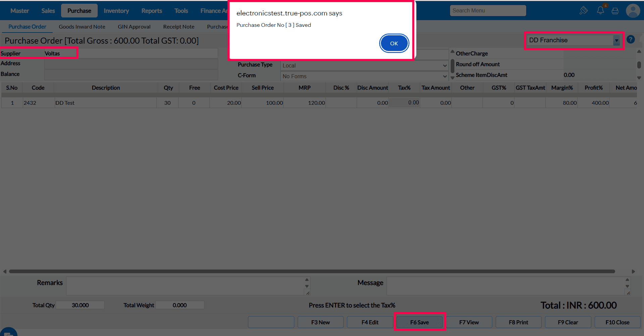The width and height of the screenshot is (644, 336).
Task: Expand the Purchase Type dropdown
Action: [x=364, y=65]
